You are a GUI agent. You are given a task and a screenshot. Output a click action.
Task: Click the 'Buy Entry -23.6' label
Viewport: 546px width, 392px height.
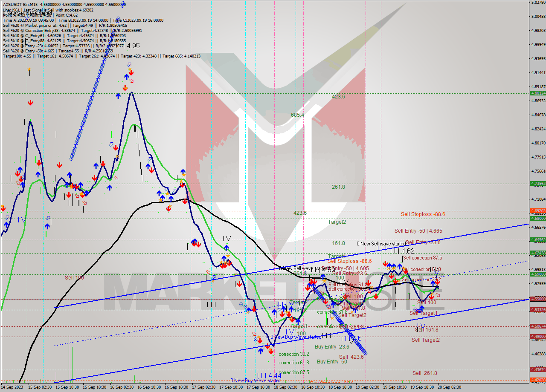click(332, 347)
